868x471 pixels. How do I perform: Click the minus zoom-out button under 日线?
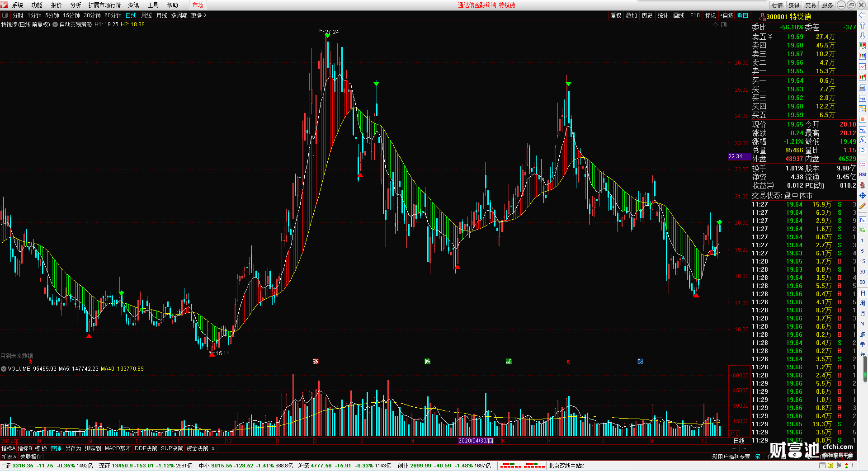coord(745,448)
